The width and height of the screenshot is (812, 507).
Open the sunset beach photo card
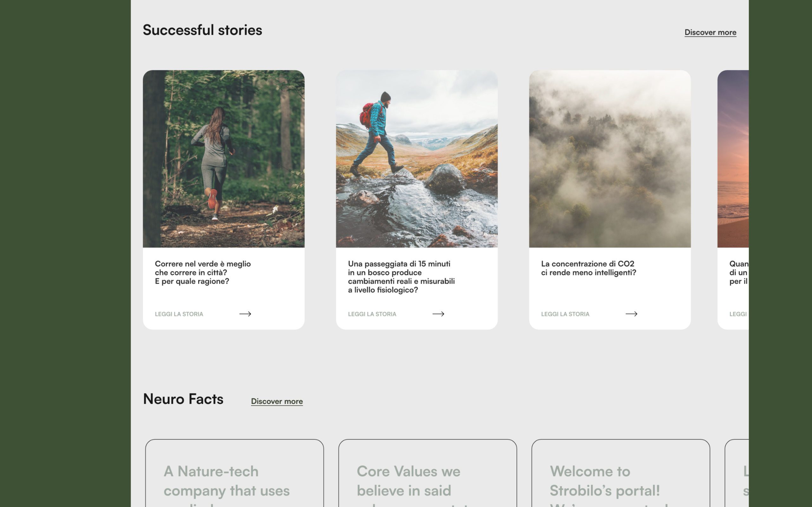[733, 159]
